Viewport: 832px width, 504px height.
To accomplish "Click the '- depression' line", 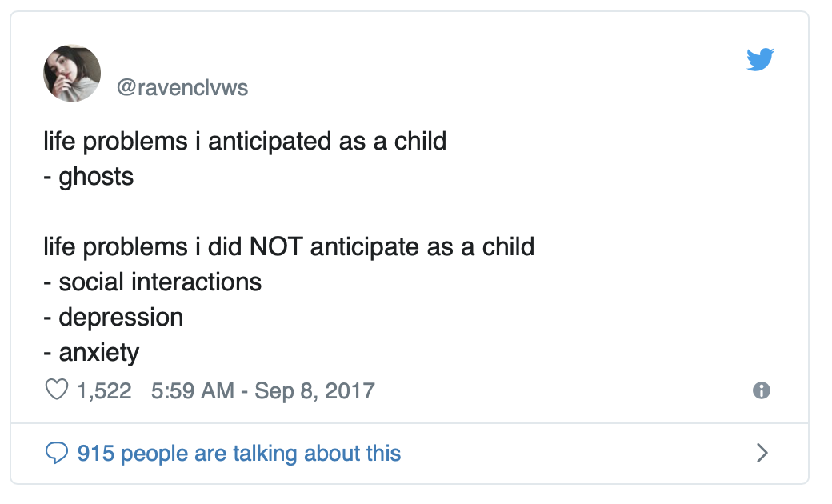I will click(x=113, y=318).
